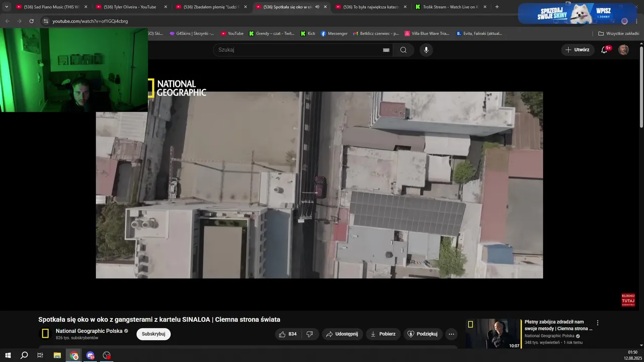The width and height of the screenshot is (644, 362).
Task: Click the YouTube voice search microphone icon
Action: pyautogui.click(x=426, y=50)
